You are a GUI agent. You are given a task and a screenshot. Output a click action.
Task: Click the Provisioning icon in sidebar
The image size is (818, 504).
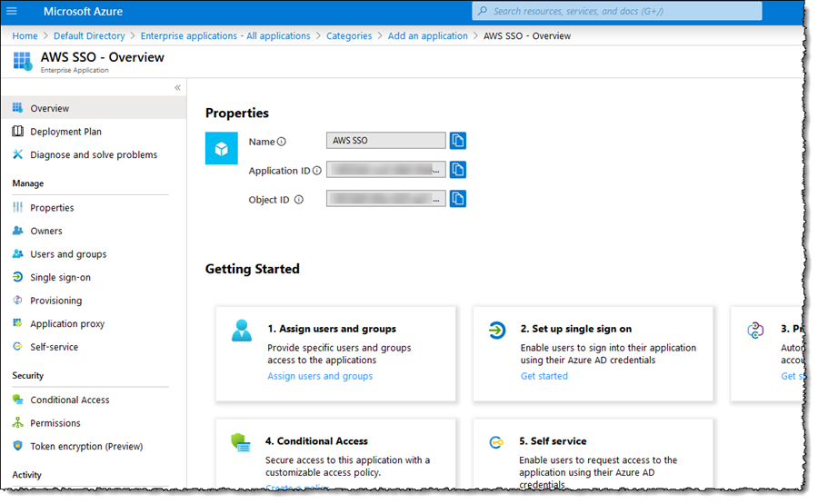pyautogui.click(x=18, y=301)
